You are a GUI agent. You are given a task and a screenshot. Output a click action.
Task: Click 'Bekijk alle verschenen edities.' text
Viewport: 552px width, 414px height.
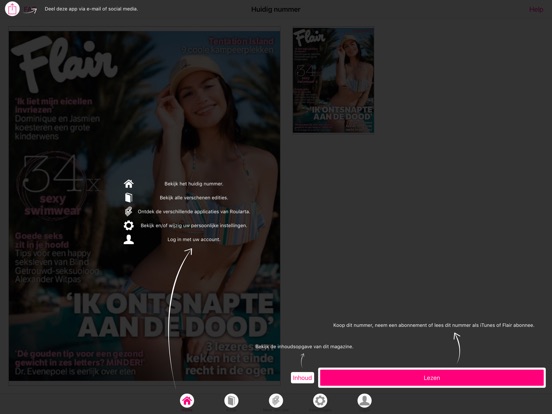point(194,198)
